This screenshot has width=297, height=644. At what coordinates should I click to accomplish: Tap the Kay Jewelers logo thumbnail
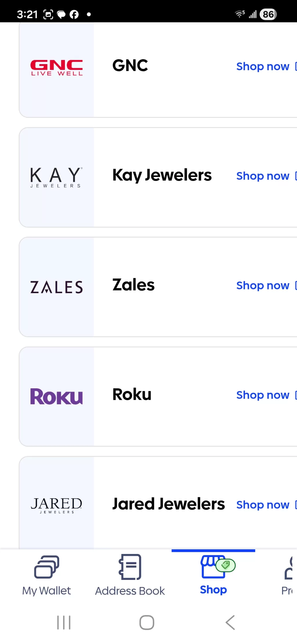[57, 177]
